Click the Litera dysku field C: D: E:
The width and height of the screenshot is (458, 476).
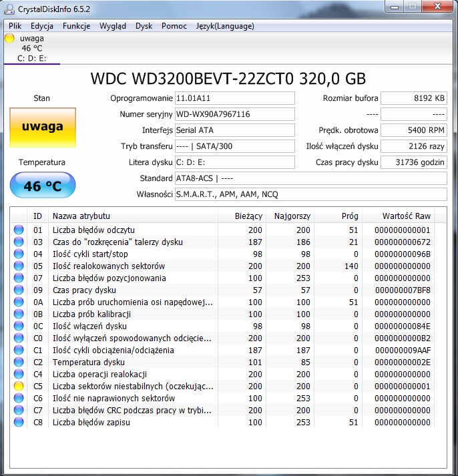(235, 162)
